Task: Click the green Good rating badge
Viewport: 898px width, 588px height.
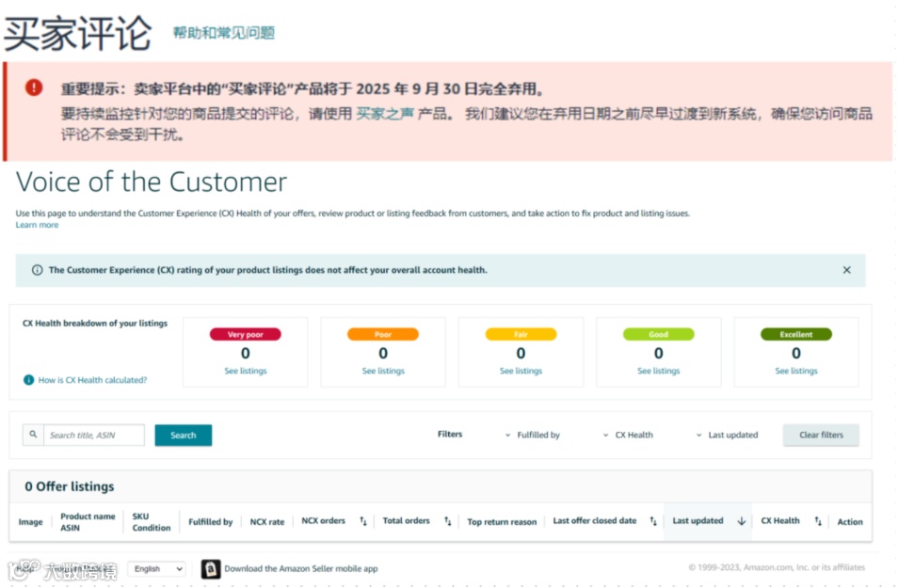Action: tap(659, 334)
